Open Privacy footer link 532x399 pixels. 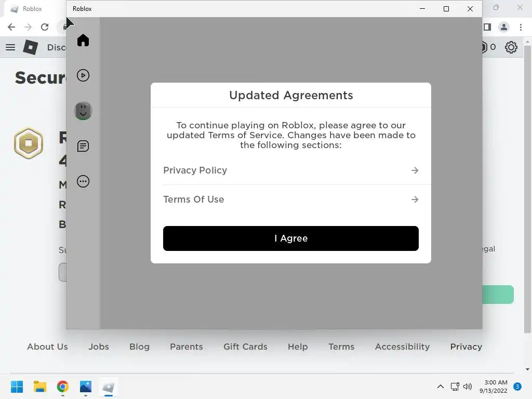[466, 347]
